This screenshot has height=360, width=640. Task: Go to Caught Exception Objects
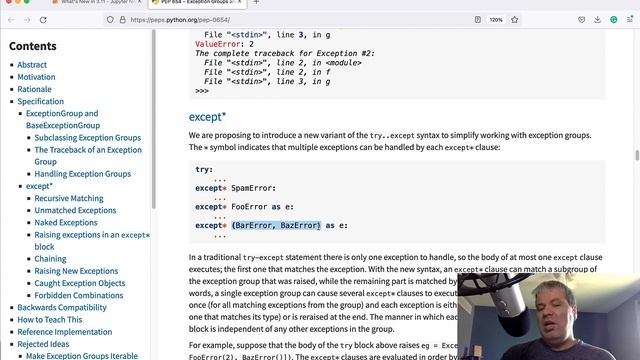point(80,283)
